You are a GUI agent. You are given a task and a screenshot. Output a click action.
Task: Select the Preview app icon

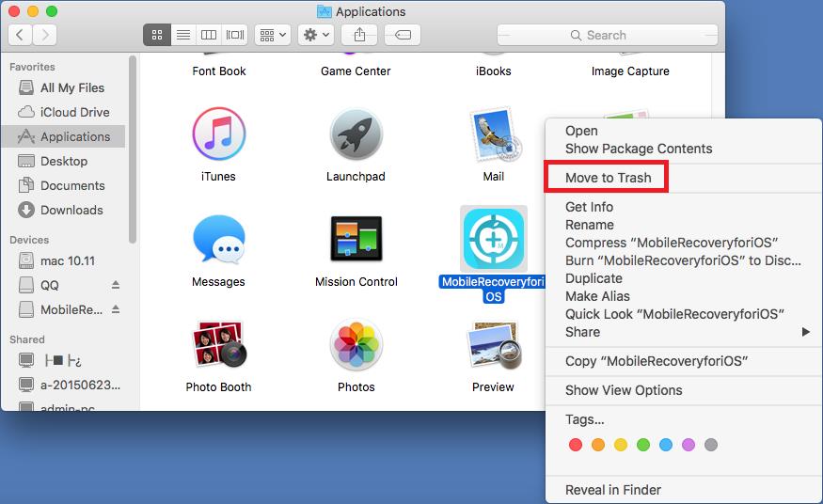[494, 344]
